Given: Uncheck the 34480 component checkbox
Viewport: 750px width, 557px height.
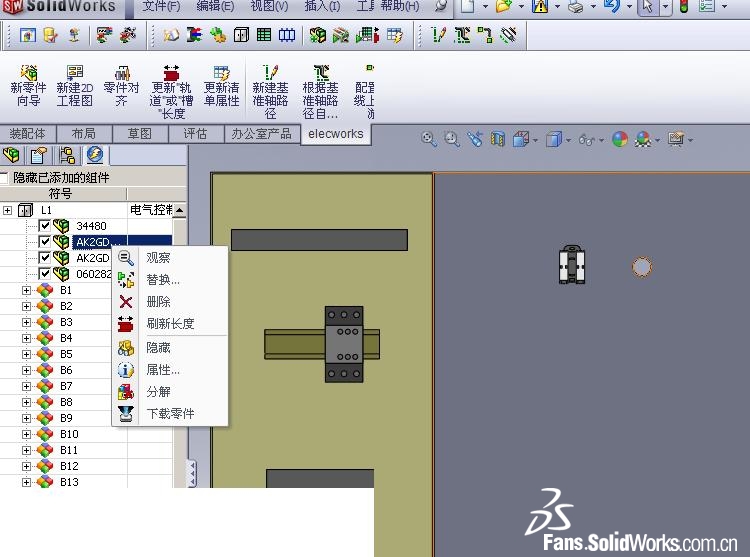Looking at the screenshot, I should (x=44, y=226).
